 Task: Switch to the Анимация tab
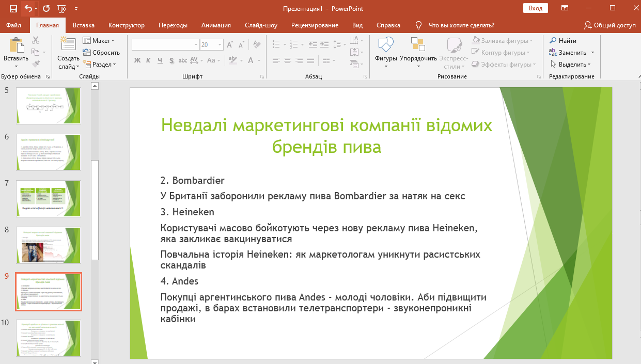point(216,25)
